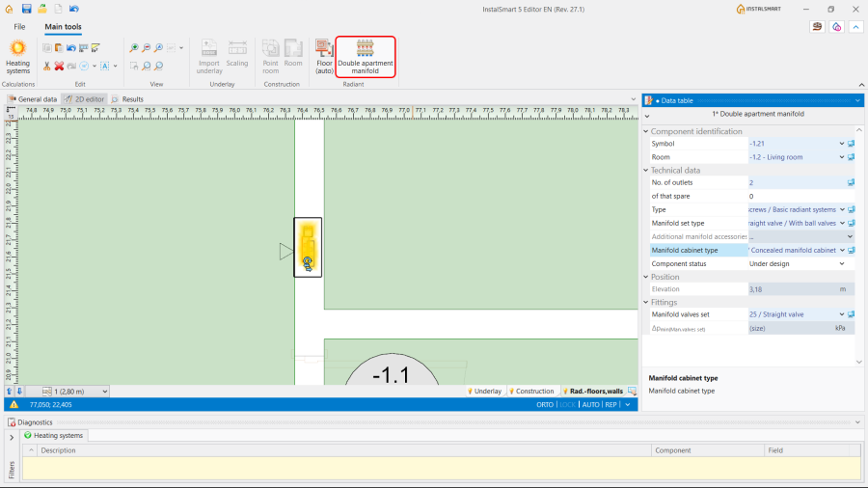Click the coordinates readout 77,050; 22,405

point(50,404)
